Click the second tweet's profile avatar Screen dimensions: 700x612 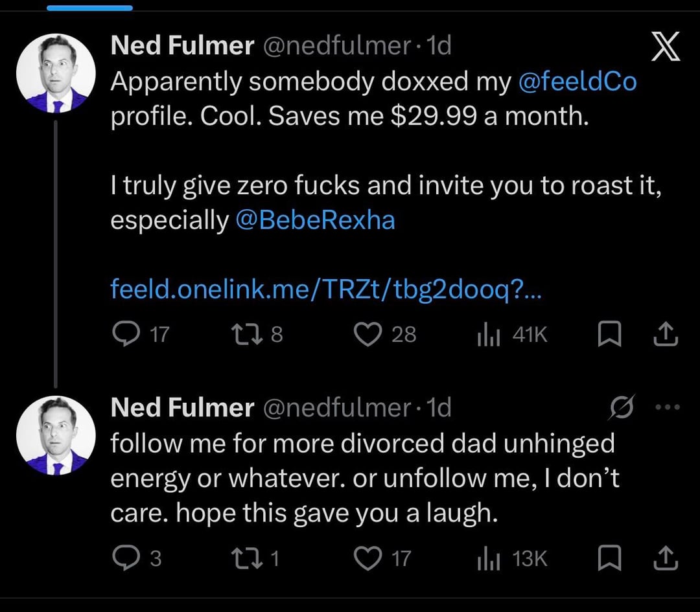[56, 435]
